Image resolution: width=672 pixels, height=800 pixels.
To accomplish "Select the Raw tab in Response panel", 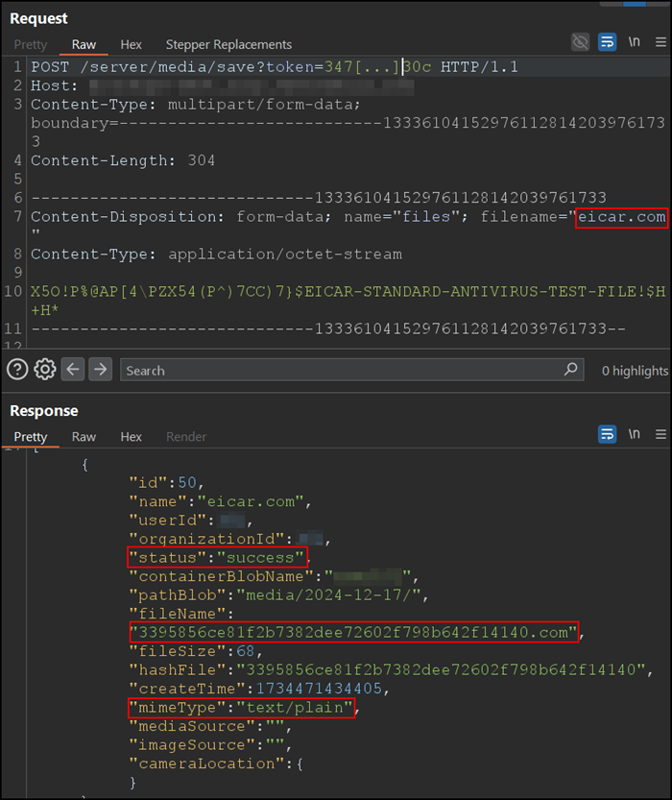I will coord(84,437).
